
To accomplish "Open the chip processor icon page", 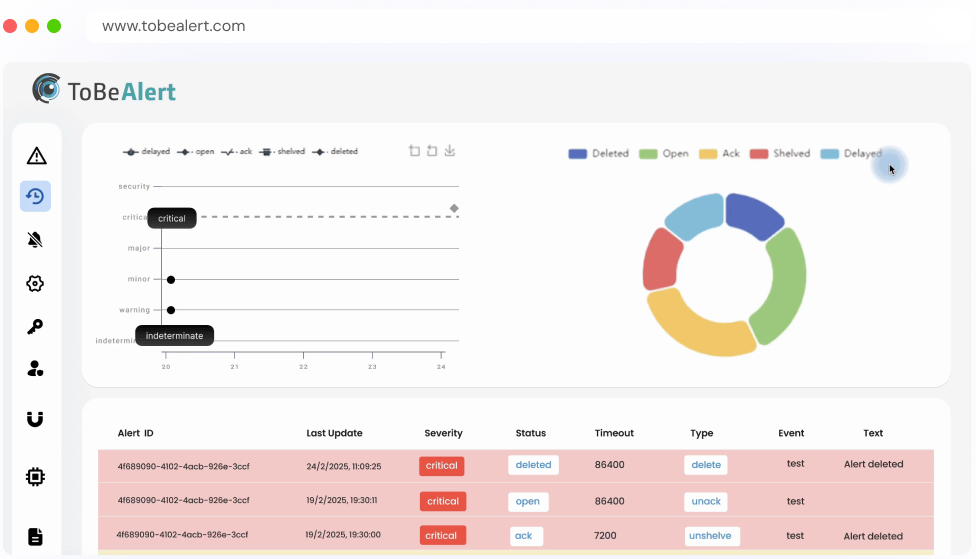I will click(x=35, y=477).
